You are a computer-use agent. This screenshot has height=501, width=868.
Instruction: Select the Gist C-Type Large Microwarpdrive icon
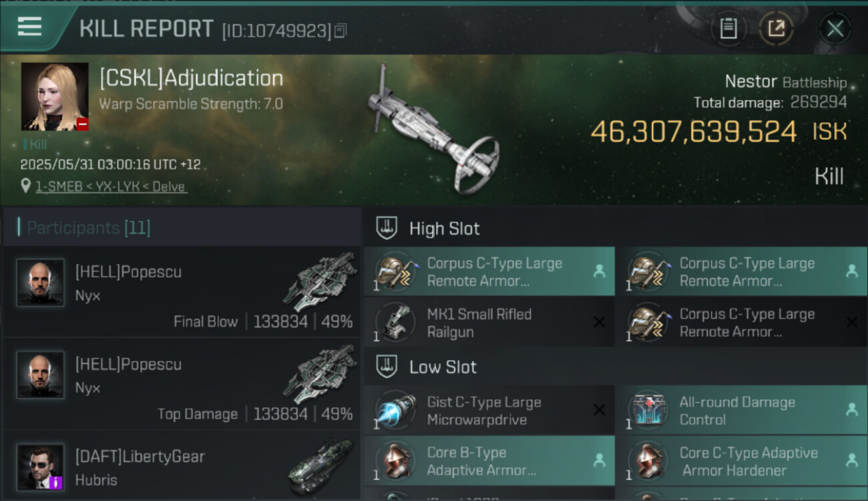click(x=395, y=410)
